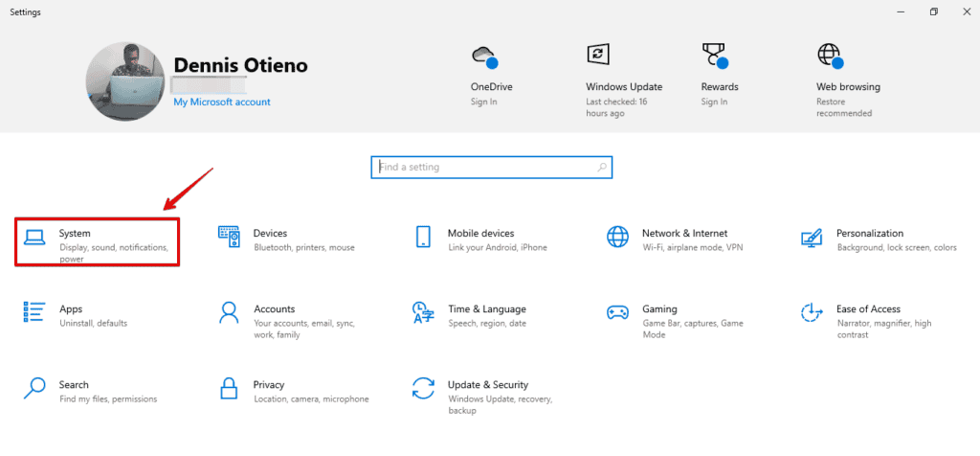The width and height of the screenshot is (980, 456).
Task: Click the Dennis Otieno profile picture
Action: click(x=124, y=80)
